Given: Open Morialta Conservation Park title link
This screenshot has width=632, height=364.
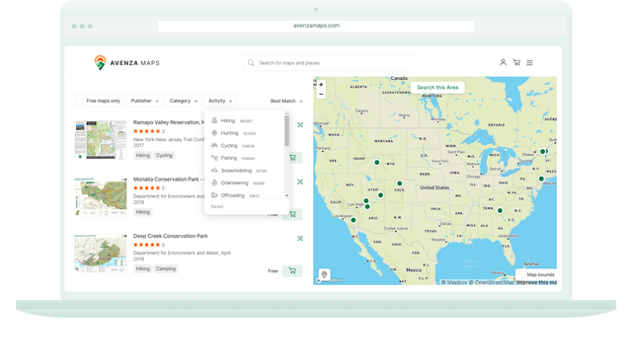Looking at the screenshot, I should [x=169, y=180].
